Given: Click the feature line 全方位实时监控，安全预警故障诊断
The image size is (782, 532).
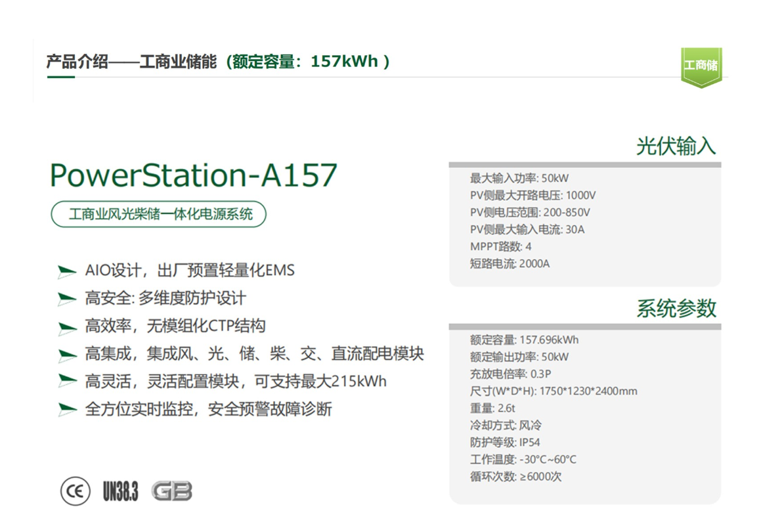Looking at the screenshot, I should tap(208, 409).
